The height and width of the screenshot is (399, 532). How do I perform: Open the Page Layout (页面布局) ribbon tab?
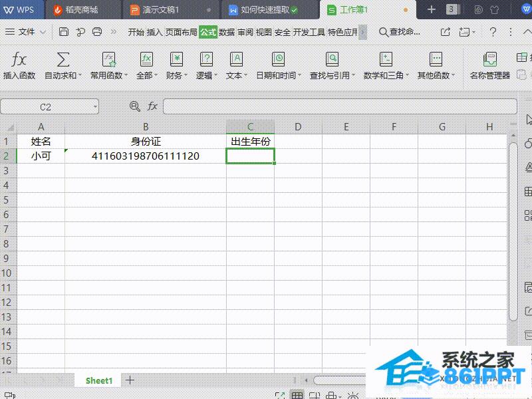[x=181, y=32]
